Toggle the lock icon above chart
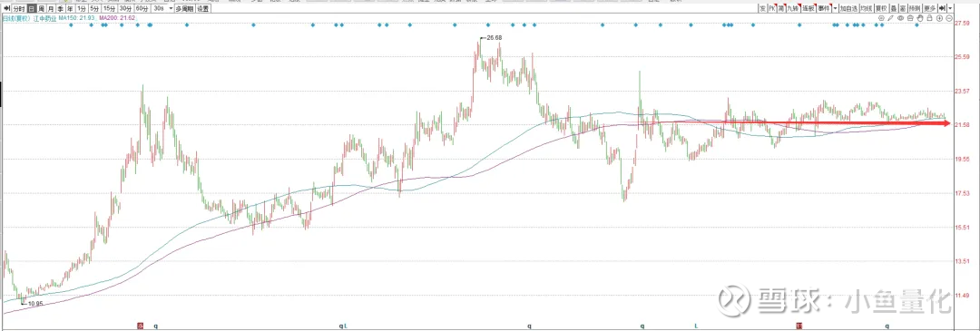Screen dimensions: 980x331 (929, 18)
